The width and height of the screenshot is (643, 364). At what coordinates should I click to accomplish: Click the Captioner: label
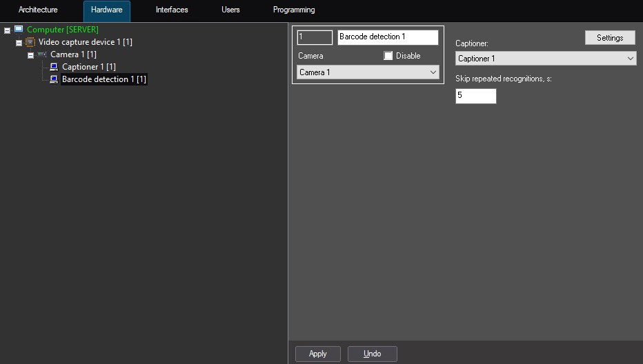[x=472, y=43]
